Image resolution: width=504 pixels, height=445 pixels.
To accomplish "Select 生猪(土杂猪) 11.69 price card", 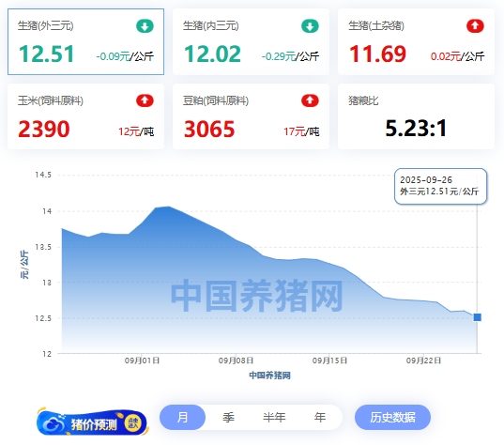I will (x=416, y=42).
